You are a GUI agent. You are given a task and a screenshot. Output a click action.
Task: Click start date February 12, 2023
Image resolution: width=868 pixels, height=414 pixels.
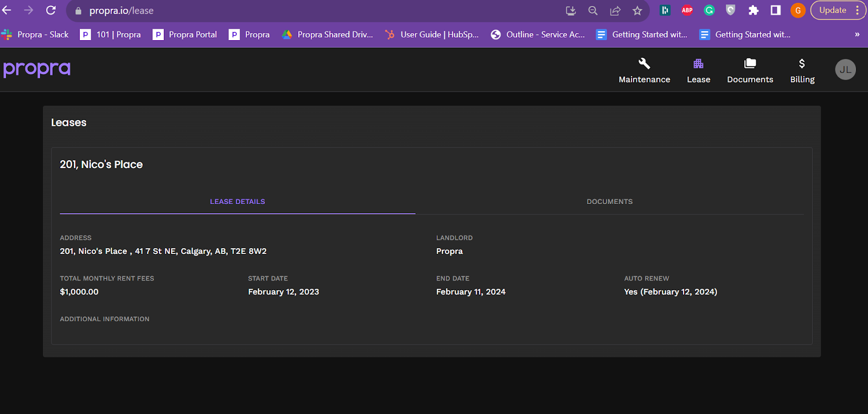[x=284, y=292]
